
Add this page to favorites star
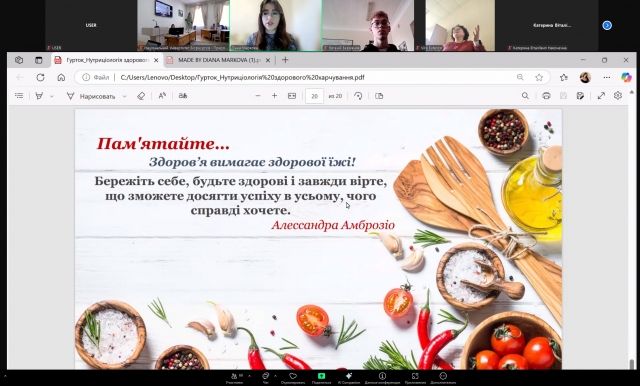539,77
